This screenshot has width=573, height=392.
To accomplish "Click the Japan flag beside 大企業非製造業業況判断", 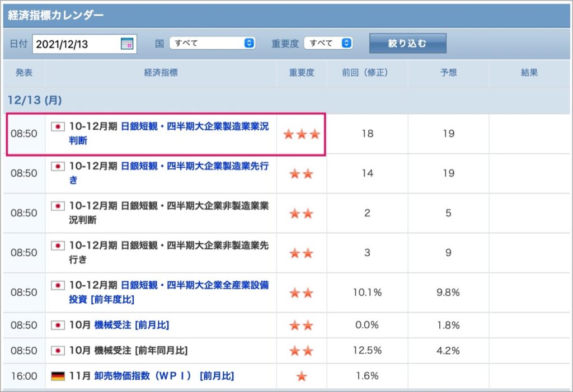I will coord(58,206).
